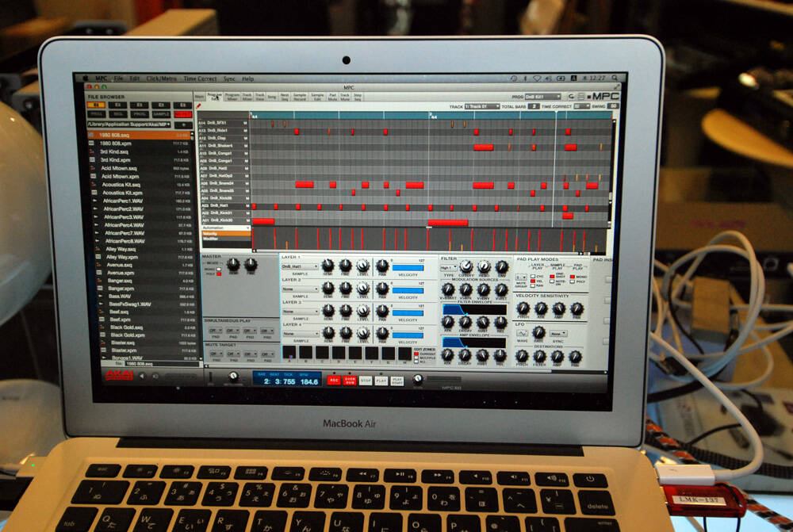Click the Play Start button
The image size is (793, 532).
397,381
